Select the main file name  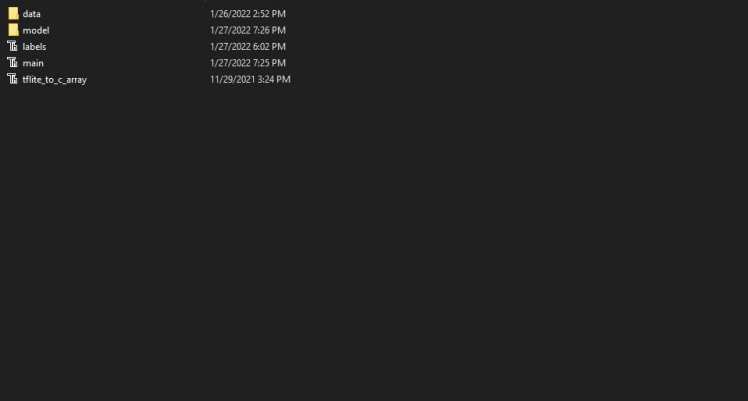pyautogui.click(x=33, y=63)
